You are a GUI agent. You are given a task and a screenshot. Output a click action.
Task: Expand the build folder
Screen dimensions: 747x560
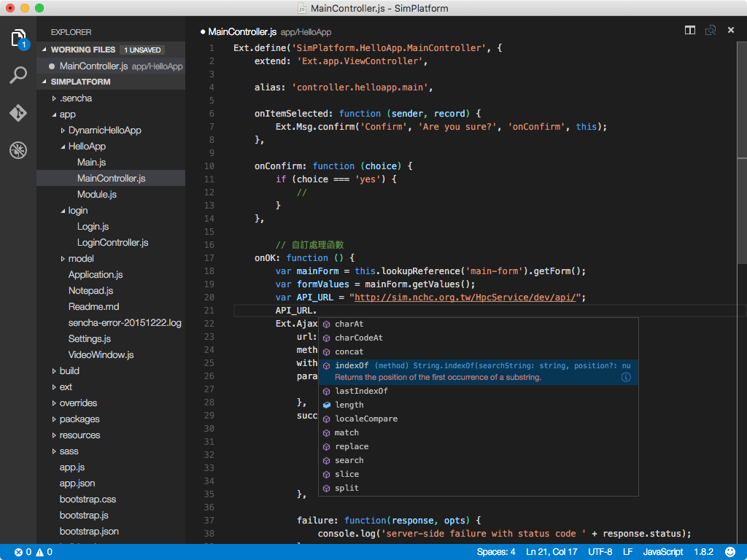coord(69,370)
